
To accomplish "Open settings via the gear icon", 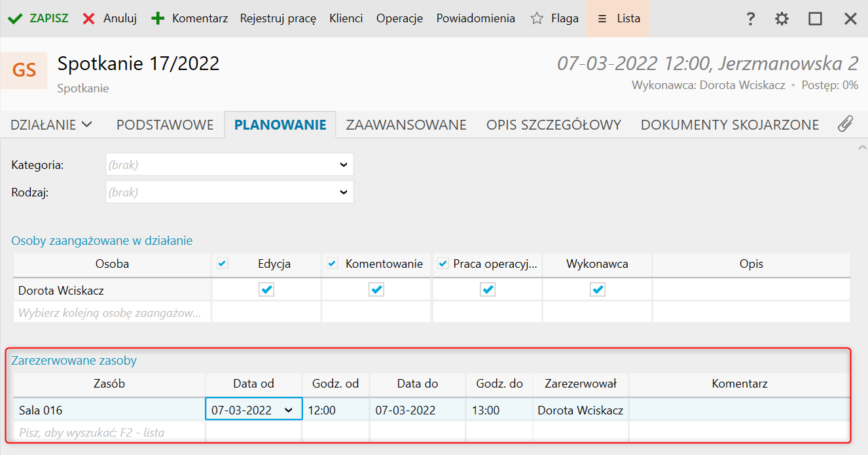I will click(x=782, y=19).
